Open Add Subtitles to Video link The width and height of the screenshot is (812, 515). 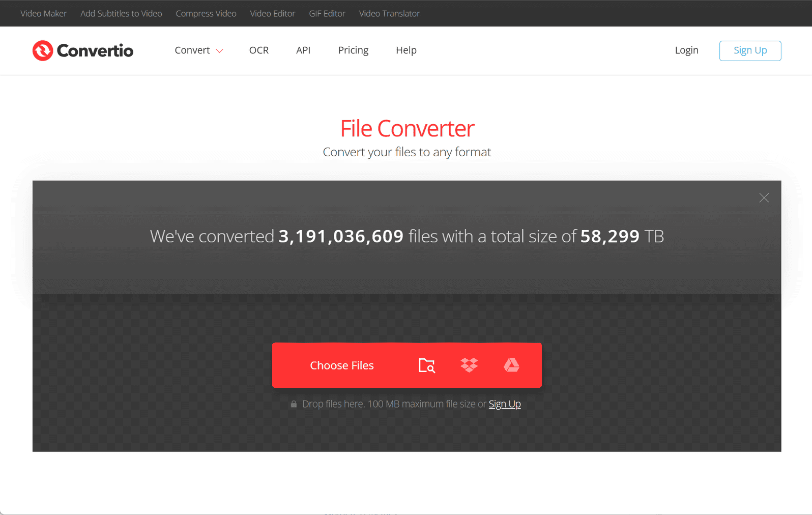pos(121,14)
